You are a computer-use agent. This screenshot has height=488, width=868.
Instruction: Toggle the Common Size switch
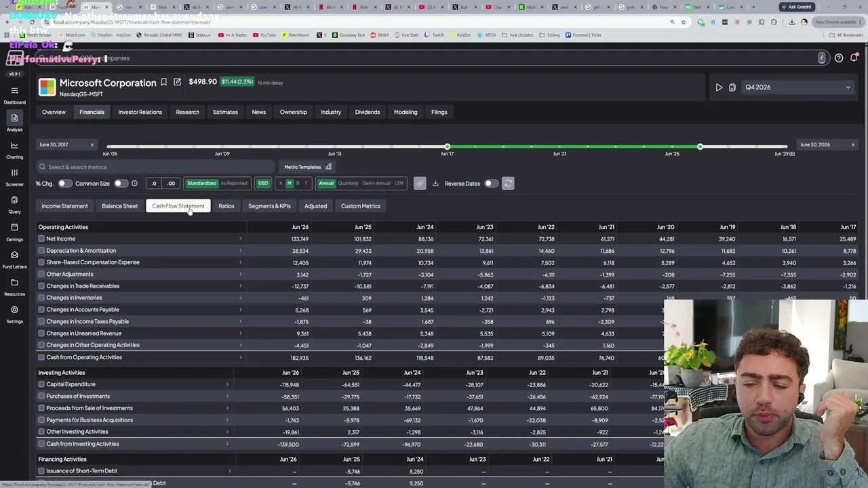(121, 184)
